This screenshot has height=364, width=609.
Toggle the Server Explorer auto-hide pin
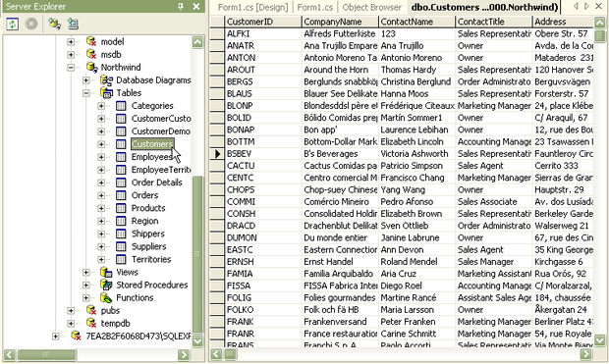[181, 6]
